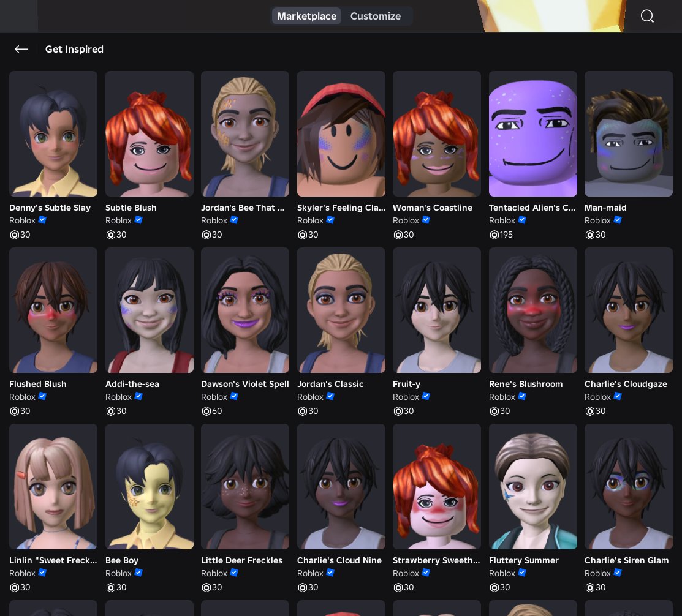
Task: Select the Linlin "Sweet Freck... thumbnail
Action: pos(53,486)
